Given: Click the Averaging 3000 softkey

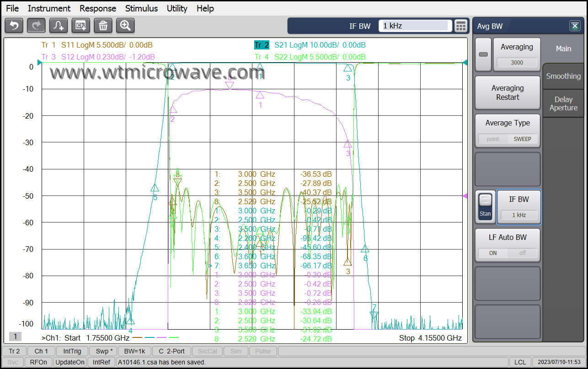Looking at the screenshot, I should [x=517, y=54].
